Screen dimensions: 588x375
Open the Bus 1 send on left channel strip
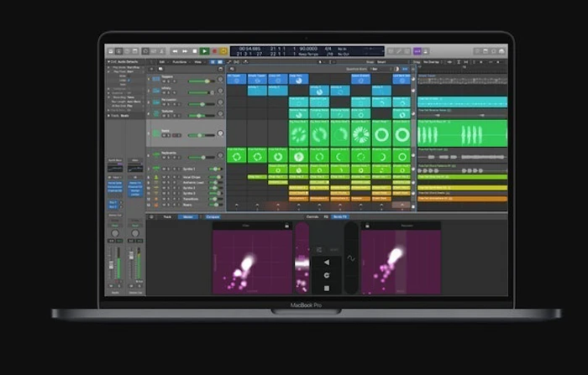[113, 202]
